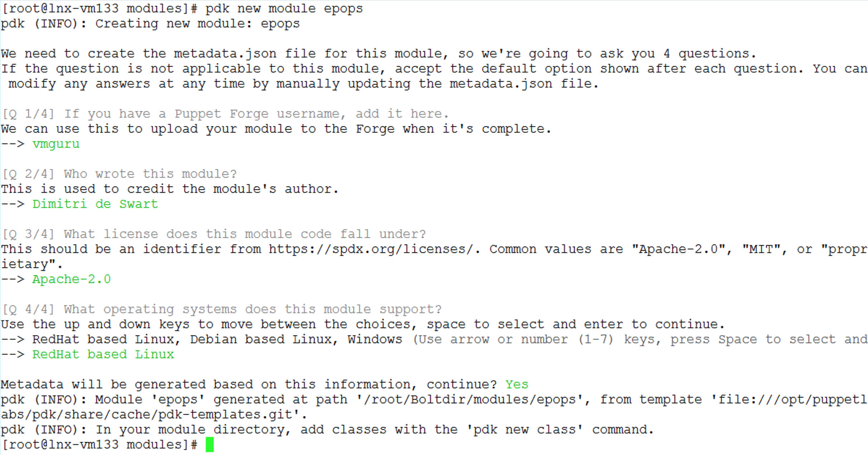Click the green "vmguru" username answer
Image resolution: width=868 pixels, height=455 pixels.
tap(56, 144)
